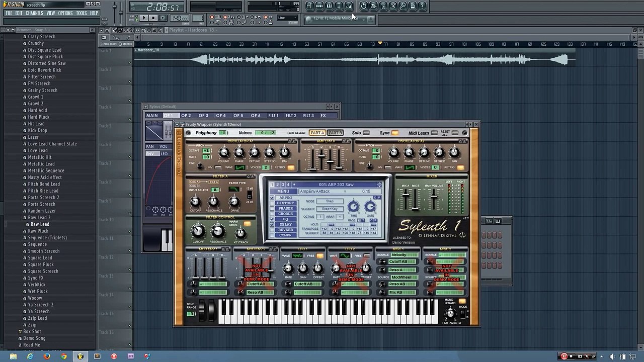
Task: Click the save project icon
Action: [373, 6]
